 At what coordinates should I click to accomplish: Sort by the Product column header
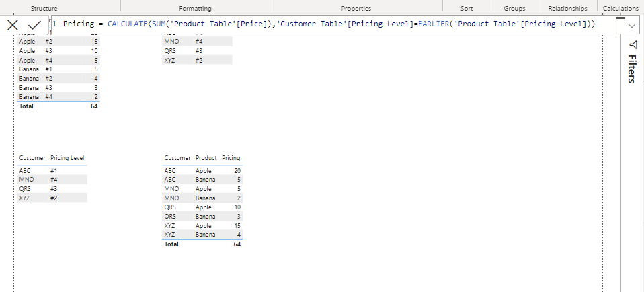tap(206, 158)
